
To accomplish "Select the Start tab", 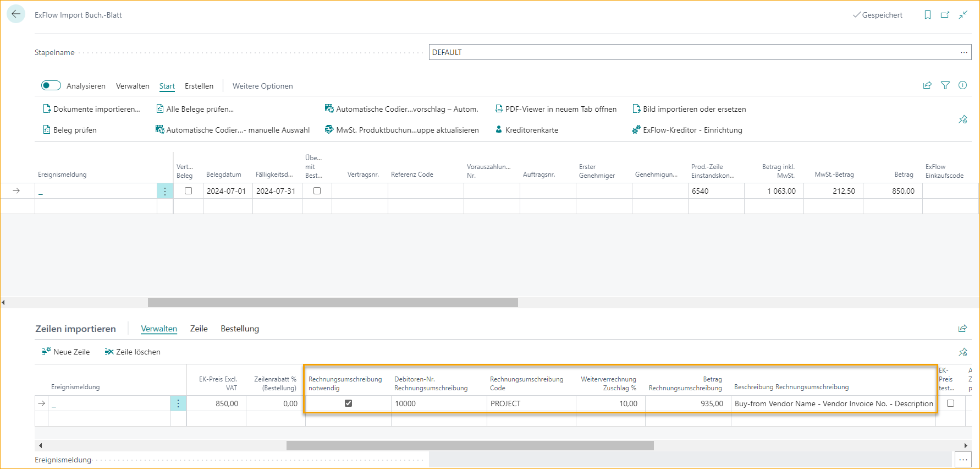I will pyautogui.click(x=167, y=86).
